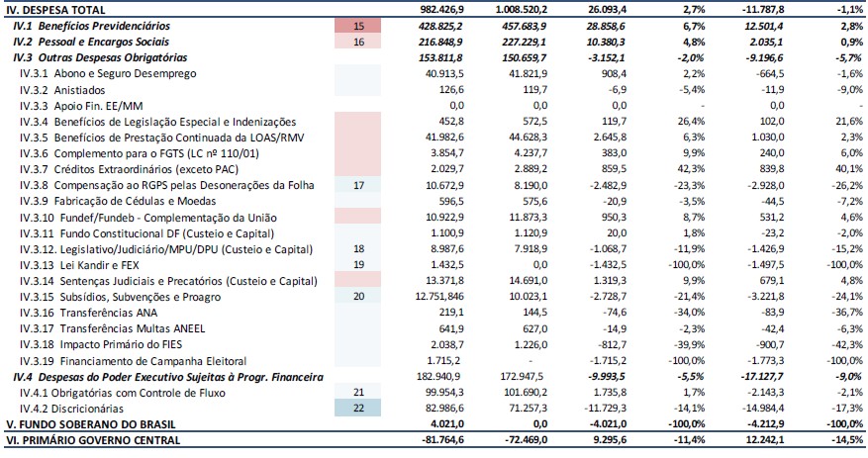Click note 17 next to Compensação ao RGPS

coord(358,185)
